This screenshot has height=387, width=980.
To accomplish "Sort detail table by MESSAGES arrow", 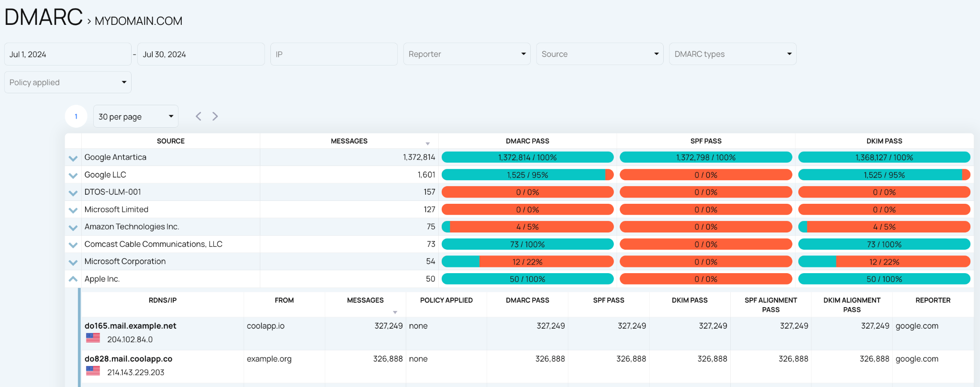I will (395, 312).
